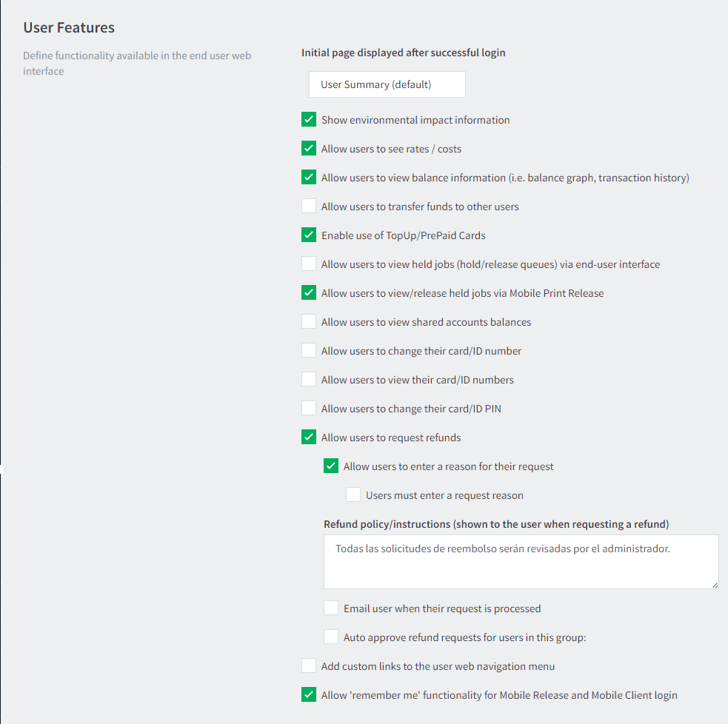Check Allow users to view their card/ID numbers
Viewport: 728px width, 724px height.
tap(309, 379)
